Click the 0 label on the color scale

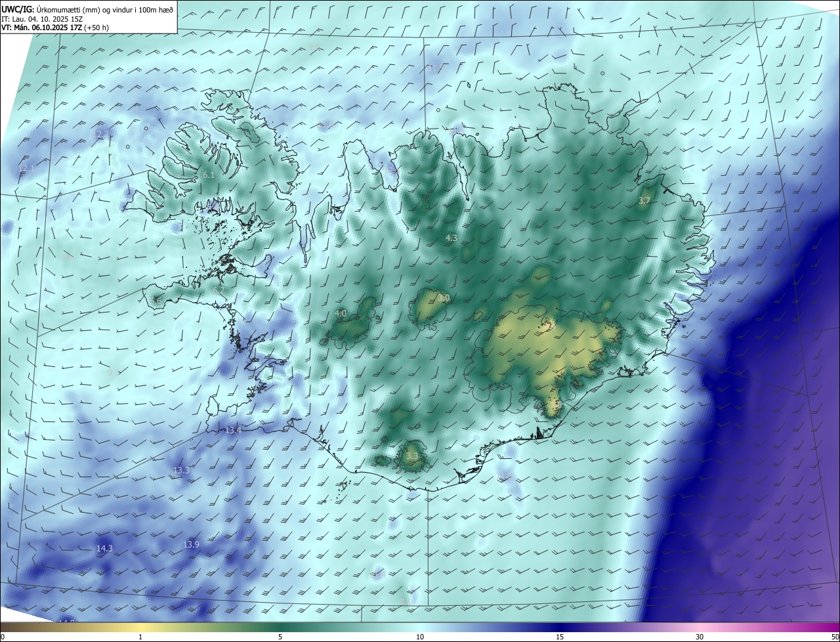2,637
